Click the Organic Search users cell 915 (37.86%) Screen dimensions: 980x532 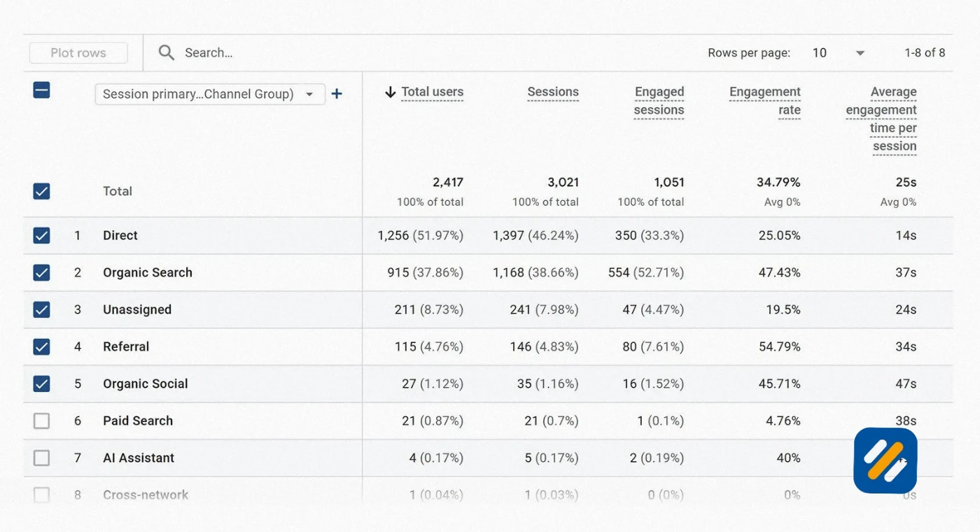click(426, 272)
